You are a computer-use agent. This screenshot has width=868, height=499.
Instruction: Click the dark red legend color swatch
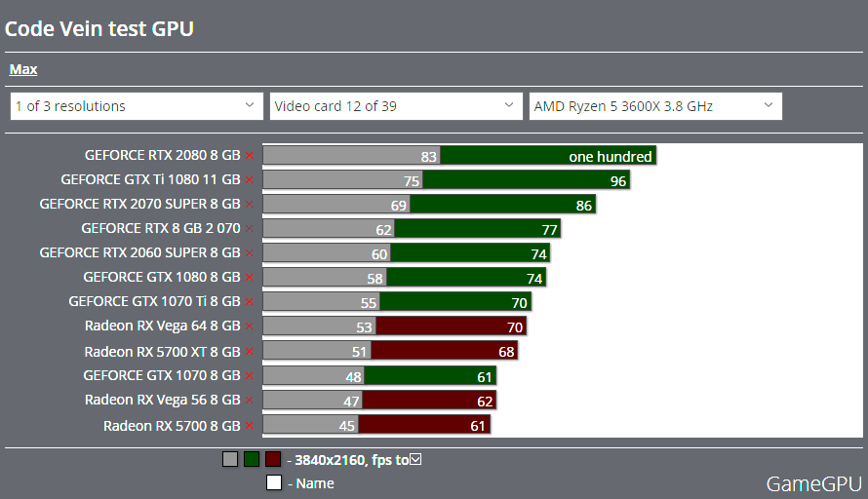pyautogui.click(x=273, y=459)
